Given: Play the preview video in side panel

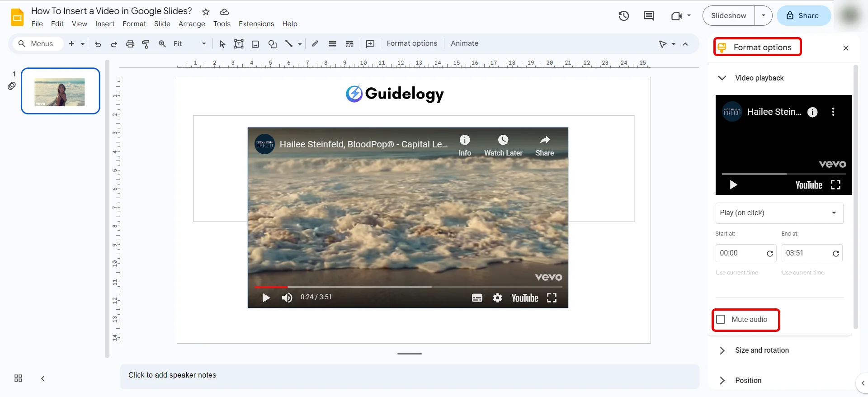Looking at the screenshot, I should (733, 185).
